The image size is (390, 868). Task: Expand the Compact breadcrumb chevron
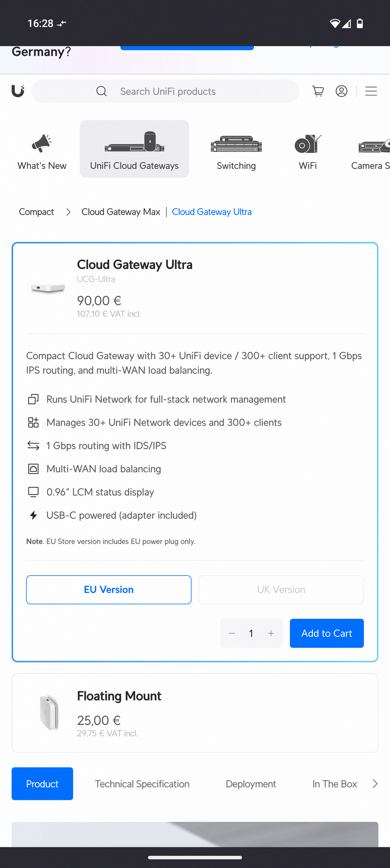click(x=68, y=212)
